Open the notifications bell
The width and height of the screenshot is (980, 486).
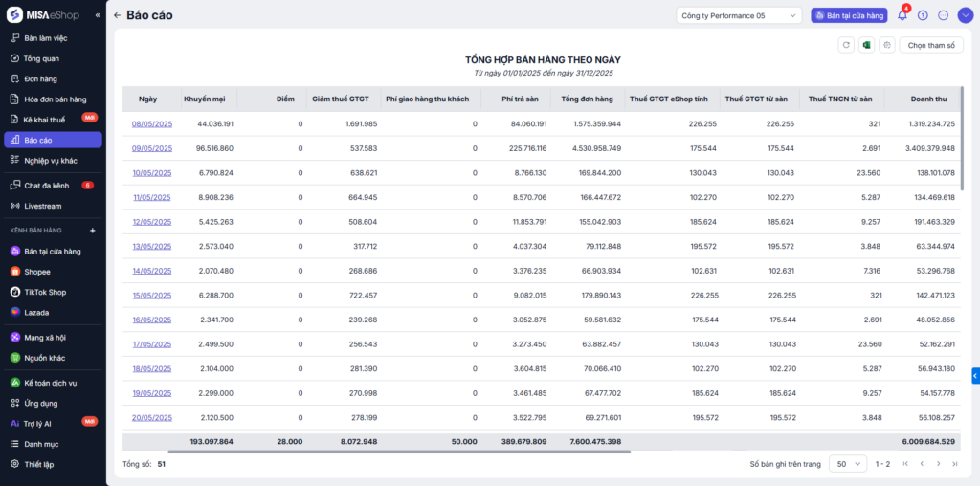click(x=902, y=15)
